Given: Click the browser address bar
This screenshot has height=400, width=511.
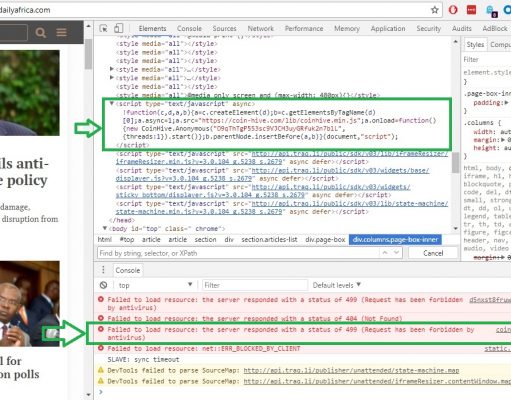Looking at the screenshot, I should click(213, 10).
